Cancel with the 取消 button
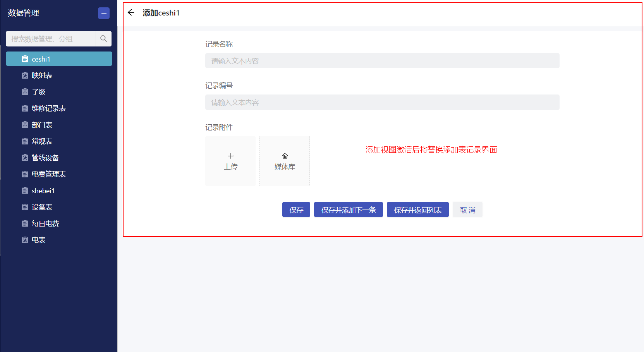The image size is (644, 352). pyautogui.click(x=468, y=209)
